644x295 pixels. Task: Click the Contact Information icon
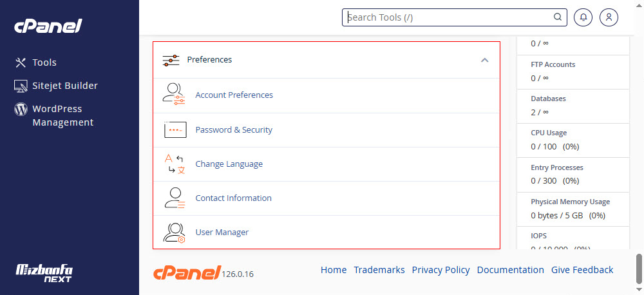point(174,198)
